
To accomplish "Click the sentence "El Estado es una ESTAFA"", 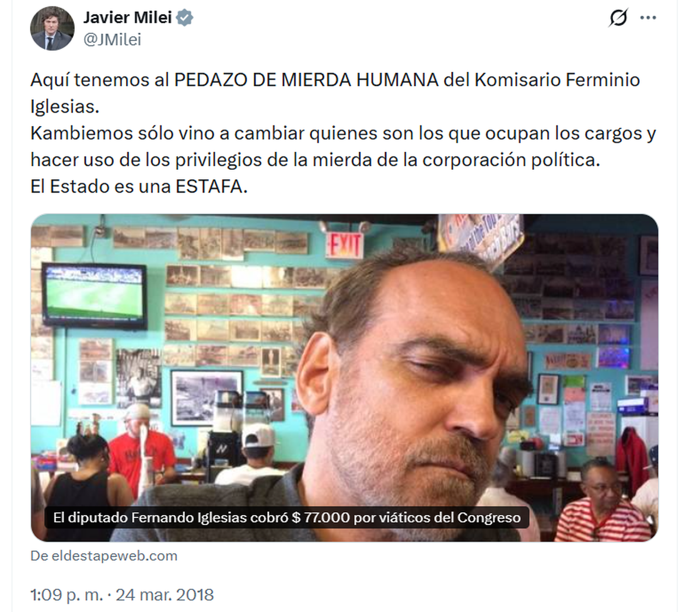I will pyautogui.click(x=139, y=187).
